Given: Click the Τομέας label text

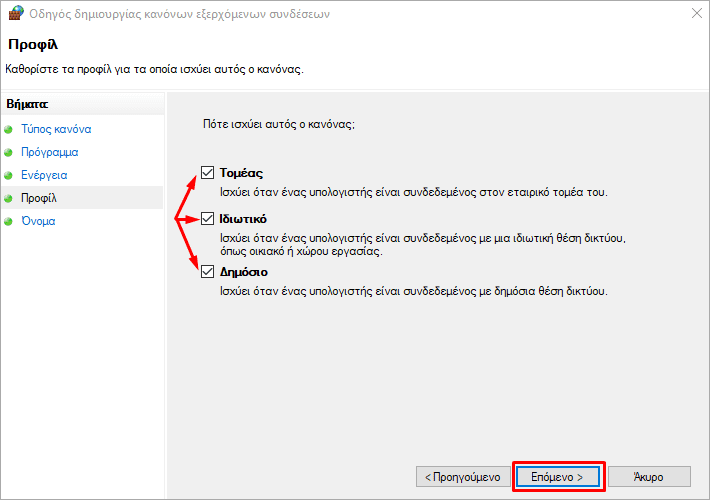Looking at the screenshot, I should pos(241,173).
